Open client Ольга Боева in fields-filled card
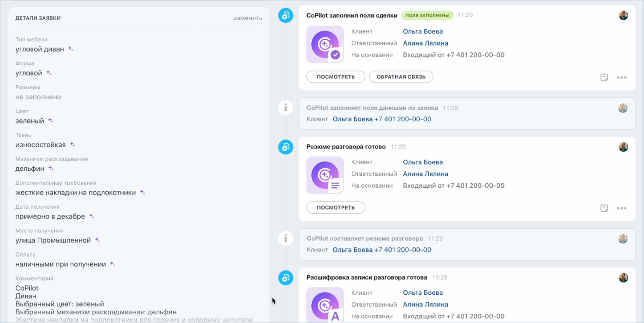This screenshot has height=323, width=644. tap(423, 31)
